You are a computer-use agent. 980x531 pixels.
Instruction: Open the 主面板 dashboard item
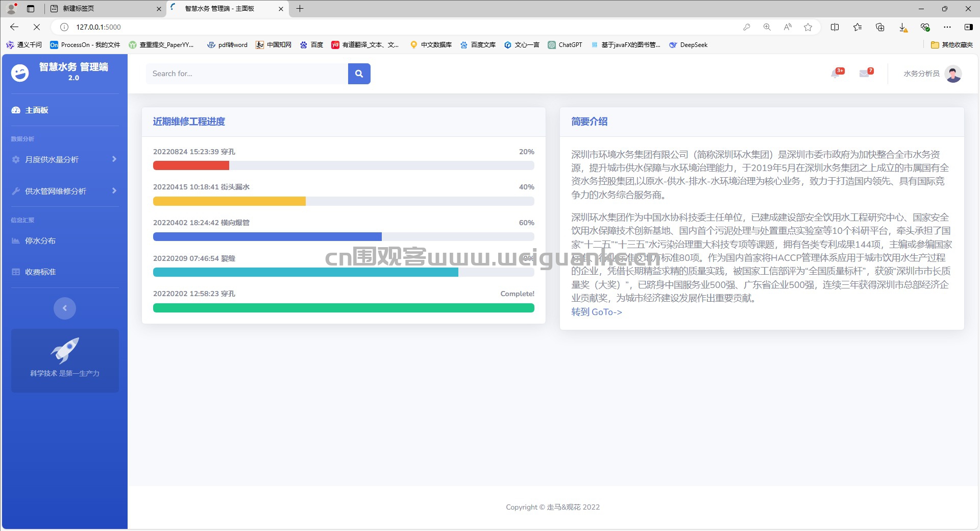point(30,110)
